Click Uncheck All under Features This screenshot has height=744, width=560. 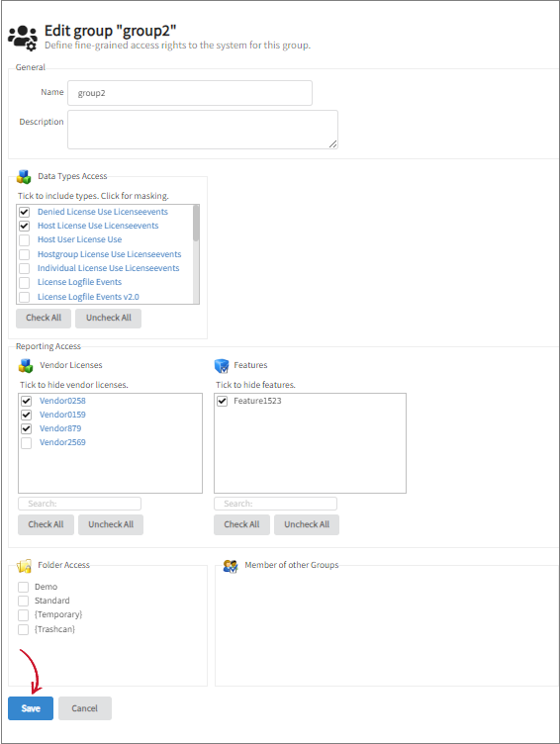tap(307, 524)
